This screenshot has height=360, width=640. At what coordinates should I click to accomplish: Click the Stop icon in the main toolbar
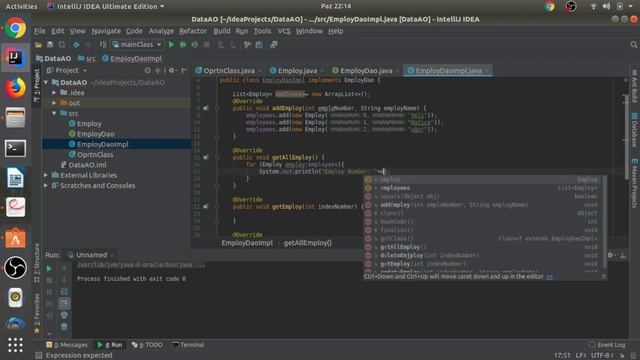(x=207, y=44)
